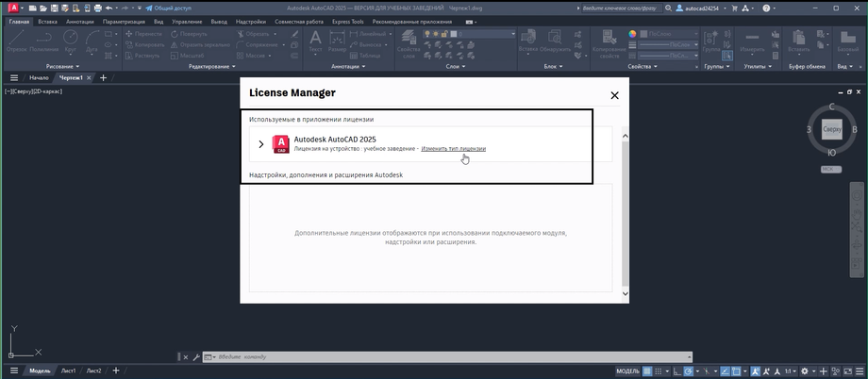Open the Вставка ribbon tab
This screenshot has height=379, width=868.
point(47,22)
